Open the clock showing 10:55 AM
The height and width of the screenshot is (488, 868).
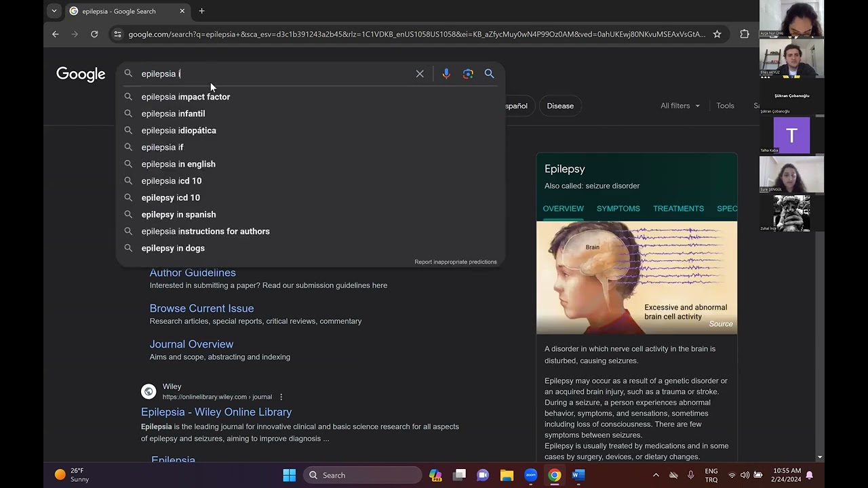[x=787, y=475]
